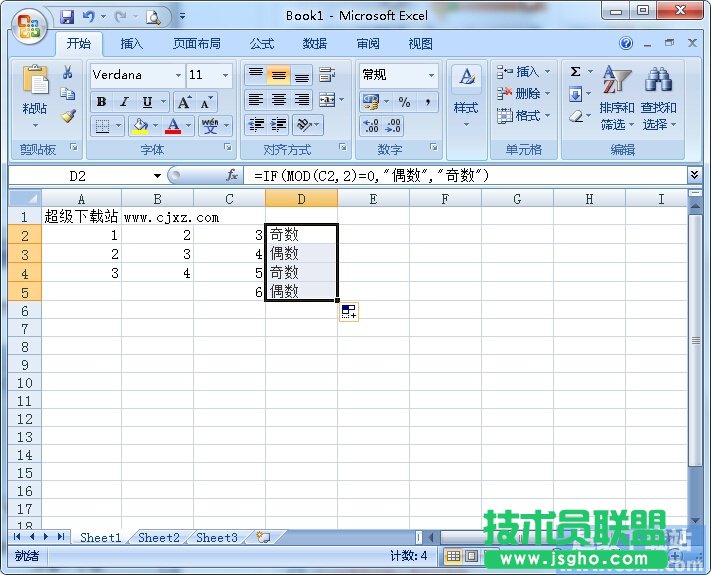Save workbook via quick access toolbar
The image size is (711, 575).
(67, 17)
